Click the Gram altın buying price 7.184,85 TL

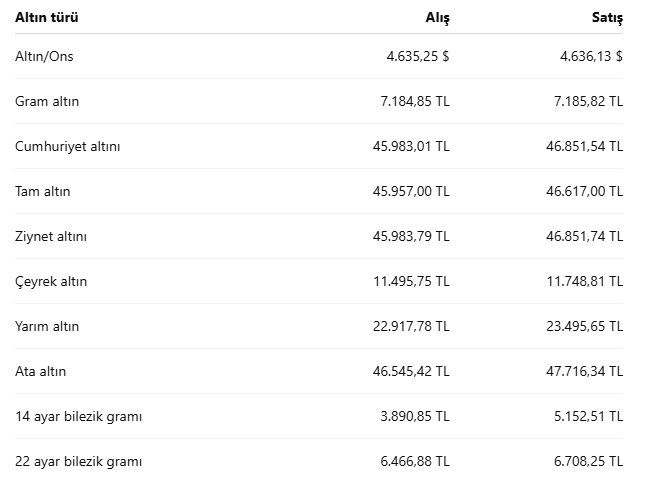pyautogui.click(x=415, y=101)
